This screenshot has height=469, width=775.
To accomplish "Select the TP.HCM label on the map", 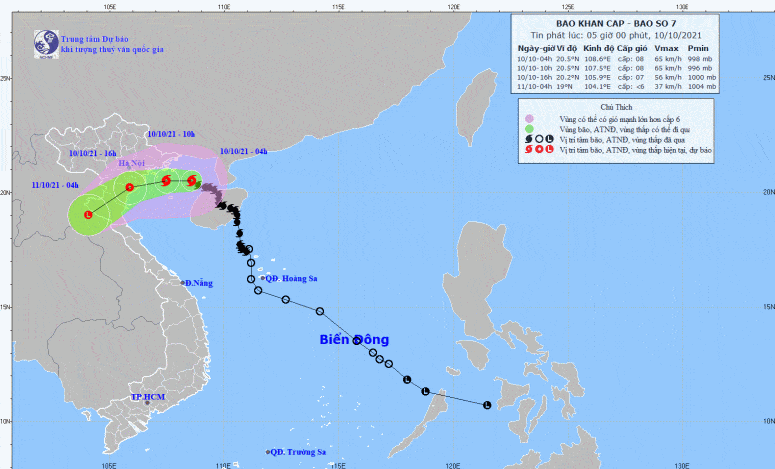I will pos(147,397).
